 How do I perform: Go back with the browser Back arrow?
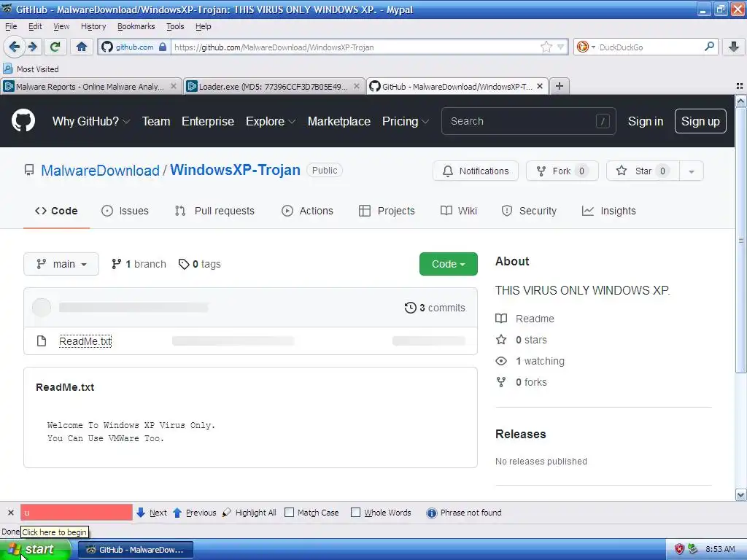pos(13,47)
